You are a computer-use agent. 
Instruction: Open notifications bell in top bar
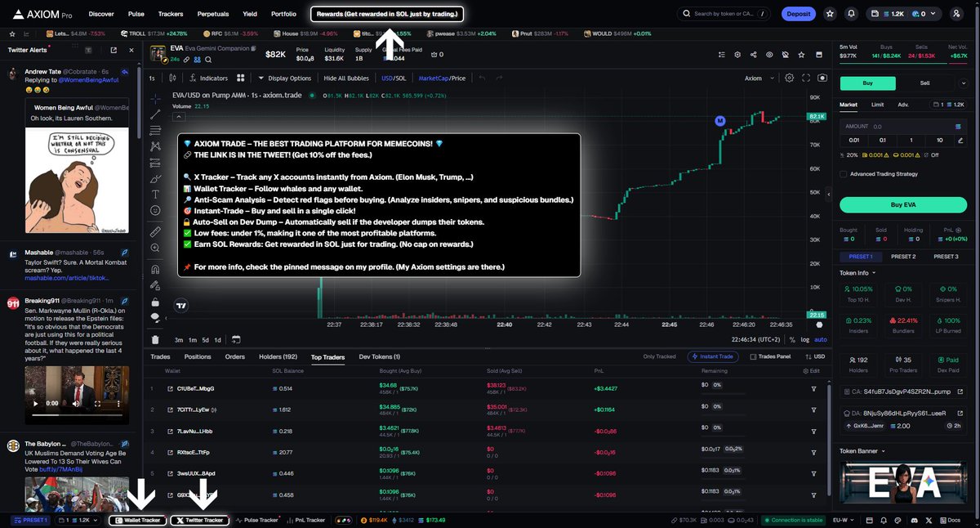[x=852, y=14]
